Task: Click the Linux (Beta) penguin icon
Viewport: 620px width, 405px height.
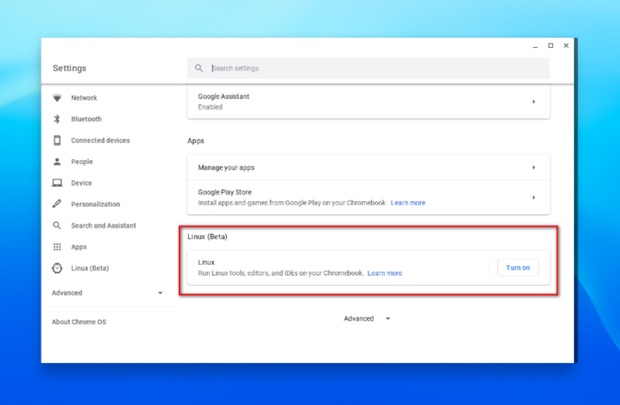Action: point(57,268)
